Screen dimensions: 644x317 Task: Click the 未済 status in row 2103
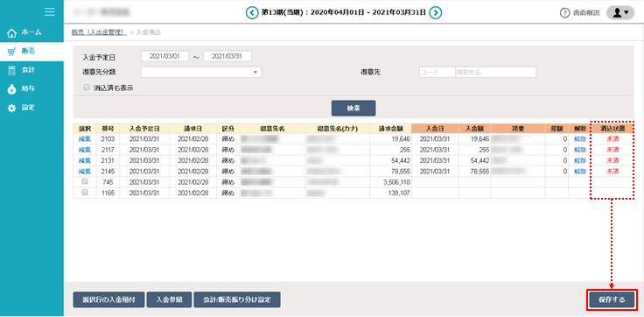click(x=612, y=139)
